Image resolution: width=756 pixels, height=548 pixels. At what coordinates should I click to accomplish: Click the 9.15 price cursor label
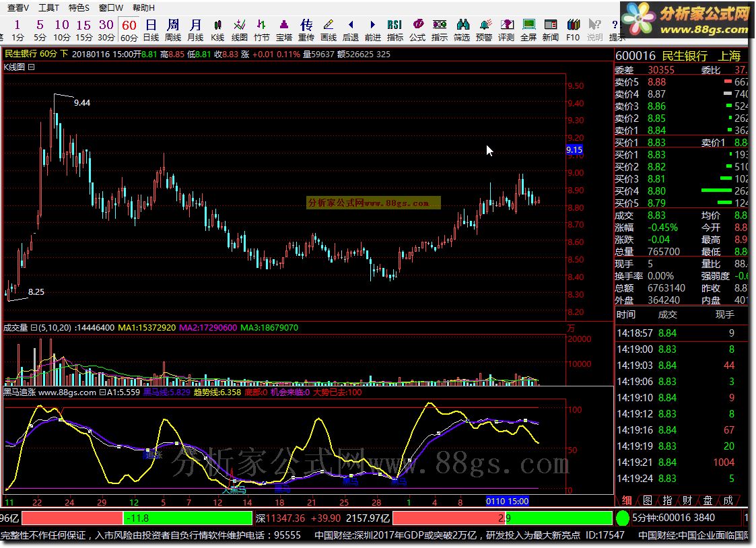click(x=574, y=150)
